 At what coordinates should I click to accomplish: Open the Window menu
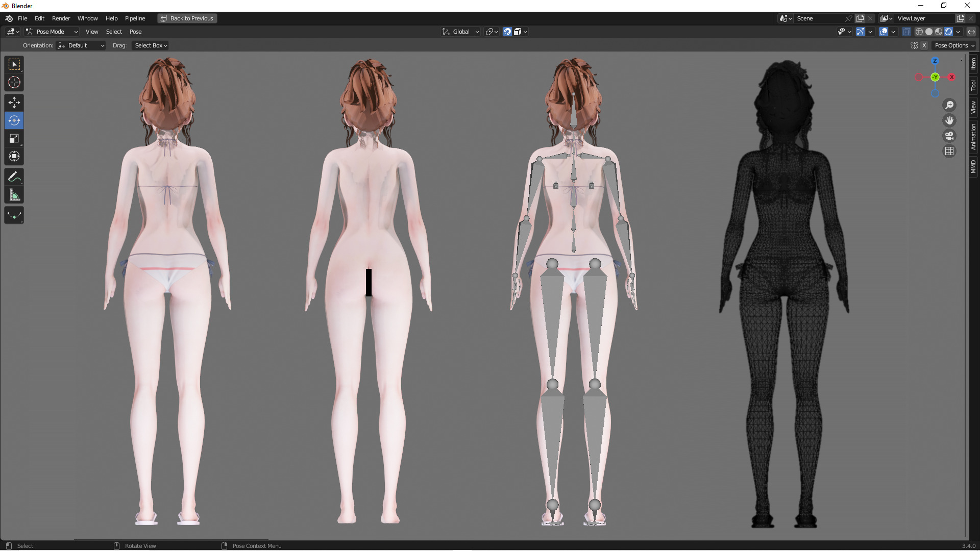click(x=87, y=18)
